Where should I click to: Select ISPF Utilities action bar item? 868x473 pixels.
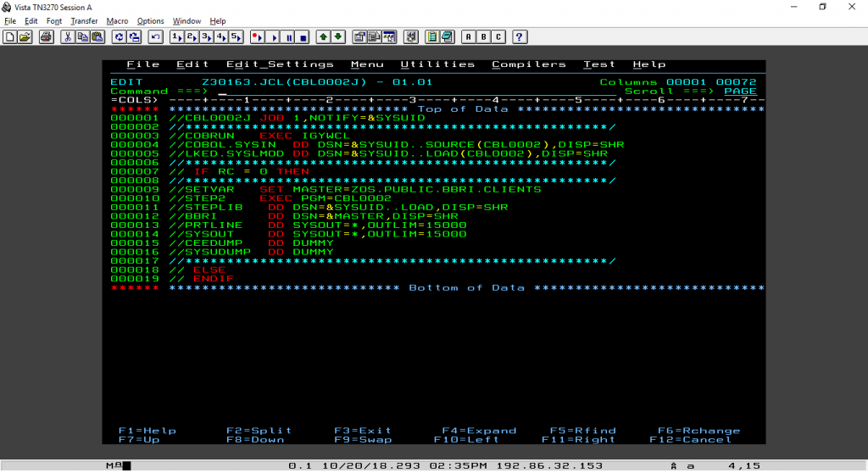tap(438, 64)
